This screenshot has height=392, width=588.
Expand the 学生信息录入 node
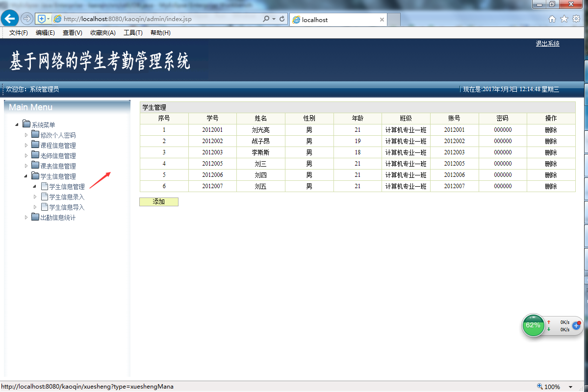pos(35,196)
